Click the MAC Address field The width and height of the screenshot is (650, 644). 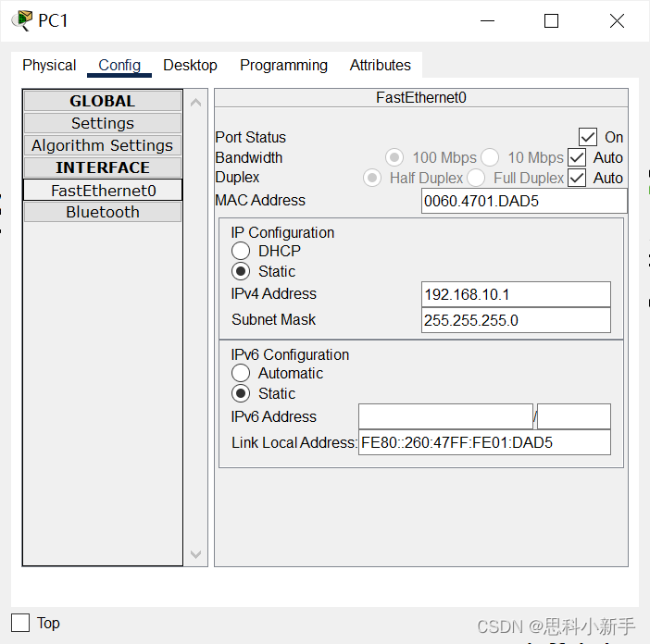click(524, 201)
